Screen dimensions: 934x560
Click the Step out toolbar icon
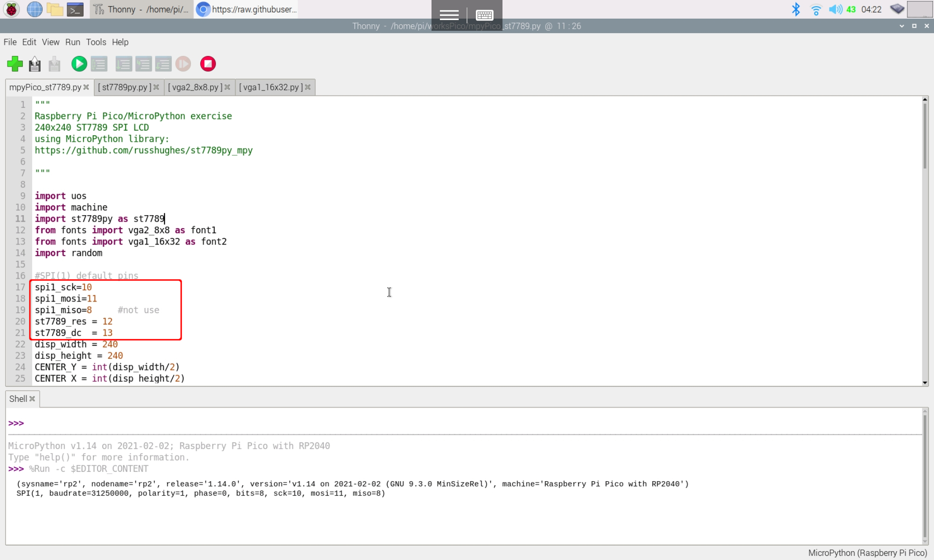(163, 64)
